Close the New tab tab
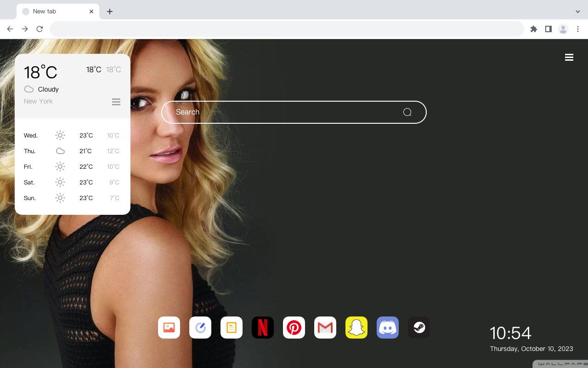This screenshot has height=368, width=588. [91, 11]
